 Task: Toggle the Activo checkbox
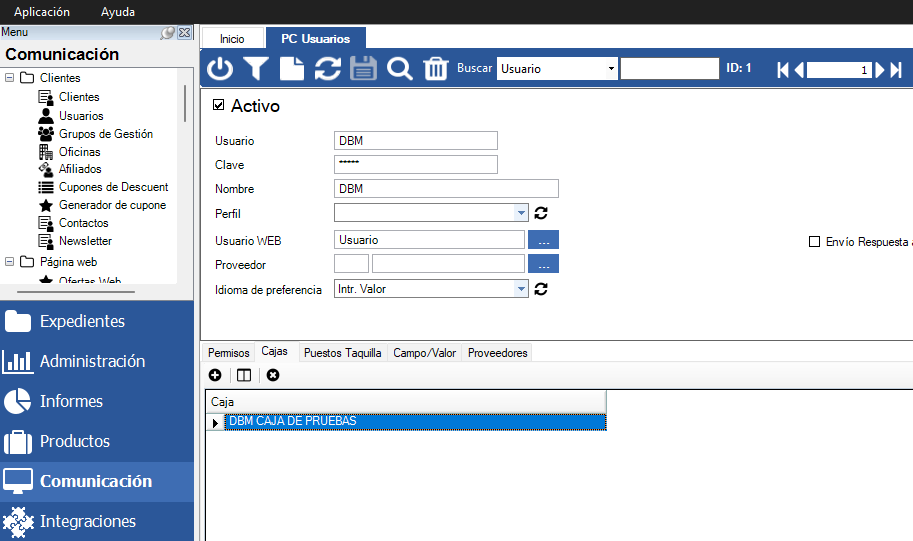tap(219, 105)
